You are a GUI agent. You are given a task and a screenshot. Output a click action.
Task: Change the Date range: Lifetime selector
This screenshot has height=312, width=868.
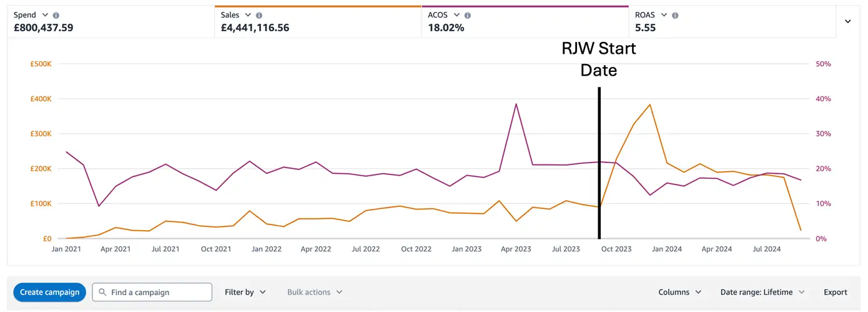coord(762,292)
